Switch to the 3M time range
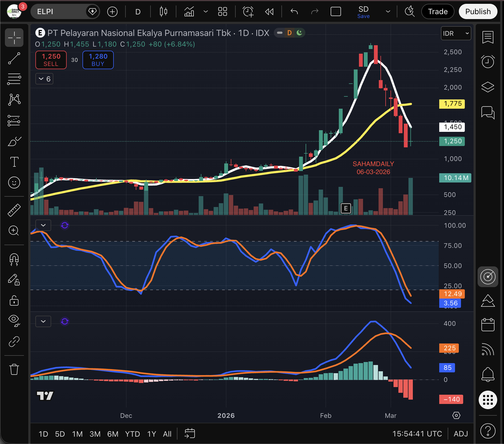Image resolution: width=504 pixels, height=444 pixels. pos(95,434)
